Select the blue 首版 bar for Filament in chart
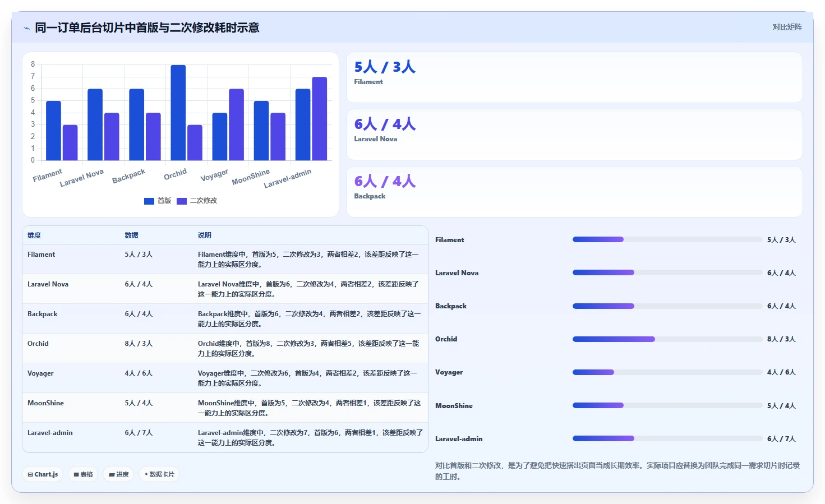Viewport: 825px width, 504px height. coord(53,131)
